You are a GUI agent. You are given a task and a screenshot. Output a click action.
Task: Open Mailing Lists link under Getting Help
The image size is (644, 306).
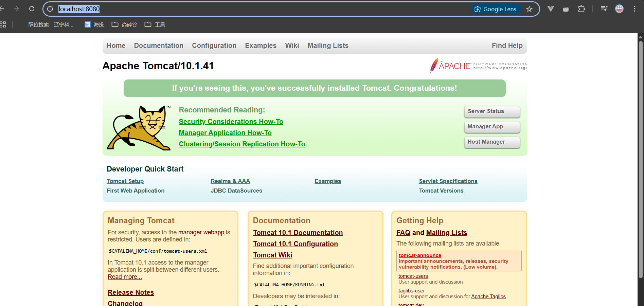(447, 233)
